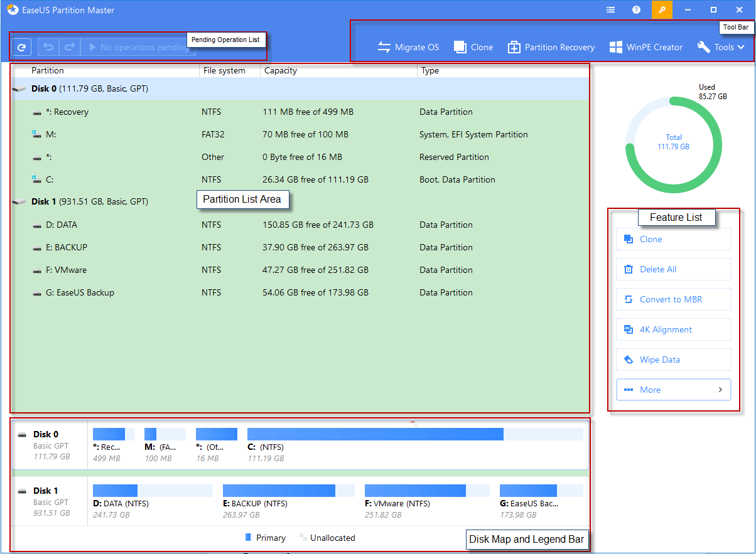Open WinPE Creator

(x=646, y=47)
